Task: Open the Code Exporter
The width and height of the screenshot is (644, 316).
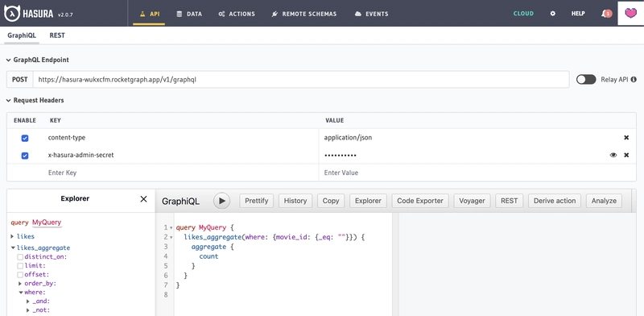Action: [420, 201]
